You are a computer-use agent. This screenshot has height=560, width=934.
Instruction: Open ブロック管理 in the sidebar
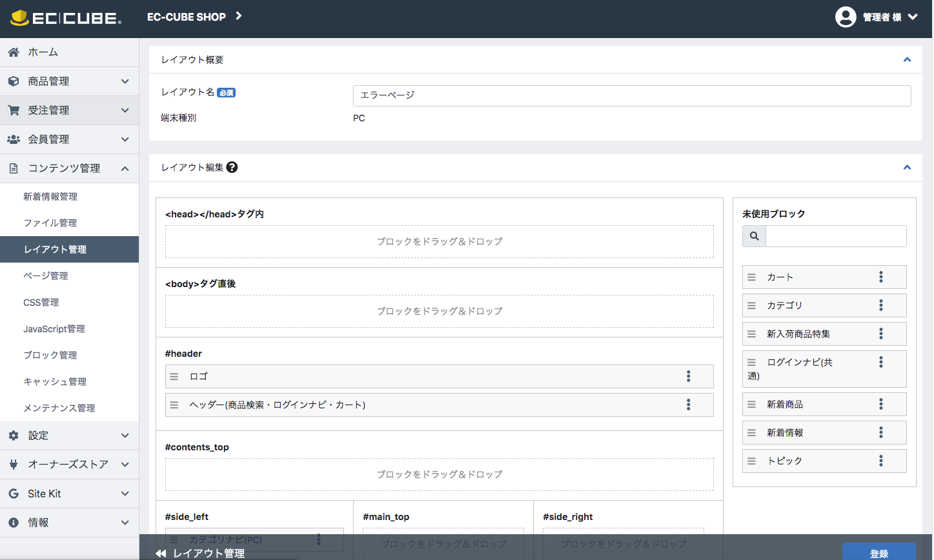tap(50, 355)
